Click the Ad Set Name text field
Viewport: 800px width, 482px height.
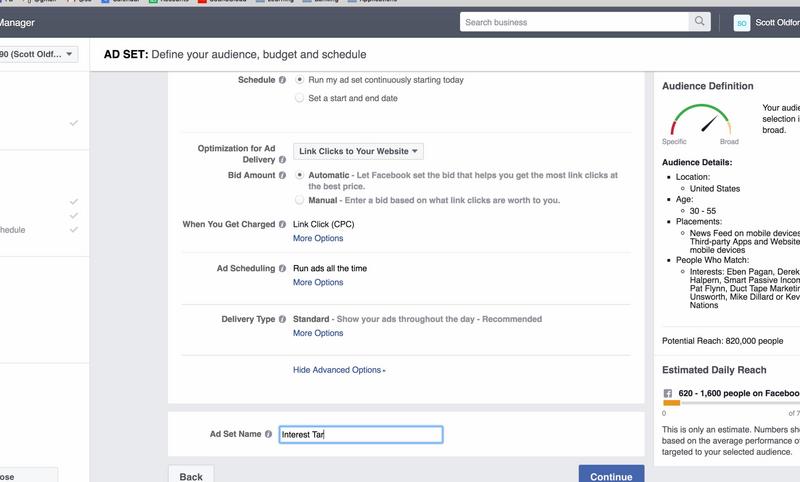click(x=361, y=435)
